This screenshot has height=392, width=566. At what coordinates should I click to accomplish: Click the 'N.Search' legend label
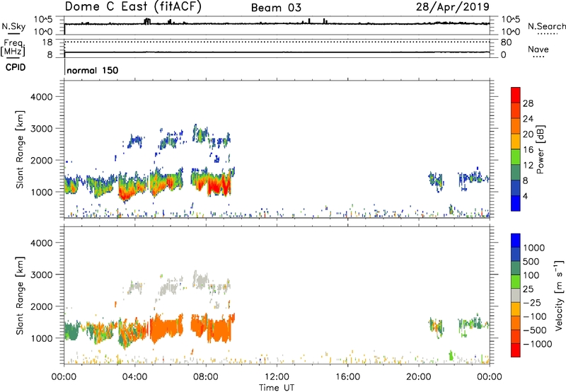tap(547, 26)
